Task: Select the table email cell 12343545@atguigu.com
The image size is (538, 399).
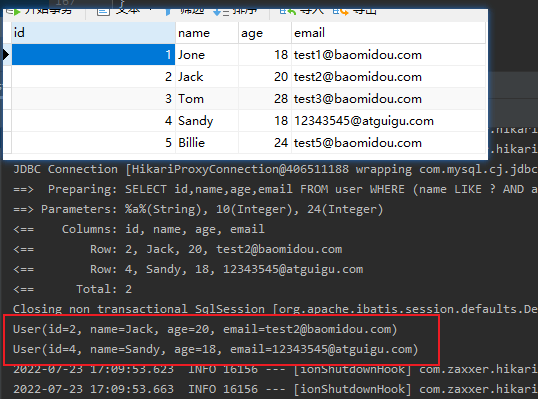Action: (x=388, y=121)
